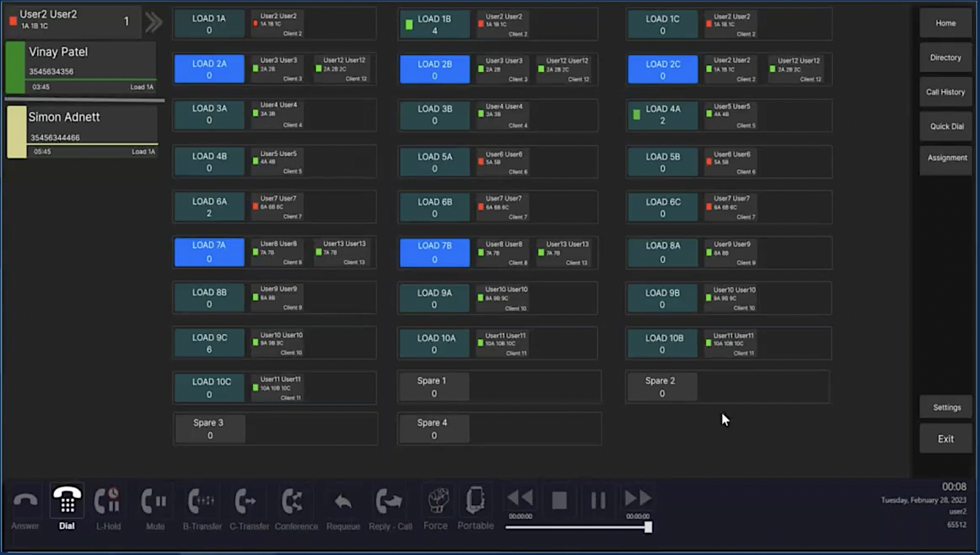The width and height of the screenshot is (980, 555).
Task: Toggle the LOAD 2A queue
Action: (209, 69)
